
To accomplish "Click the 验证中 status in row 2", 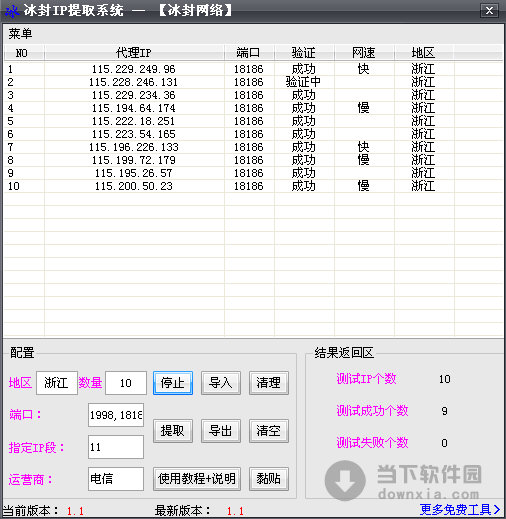I will point(303,82).
